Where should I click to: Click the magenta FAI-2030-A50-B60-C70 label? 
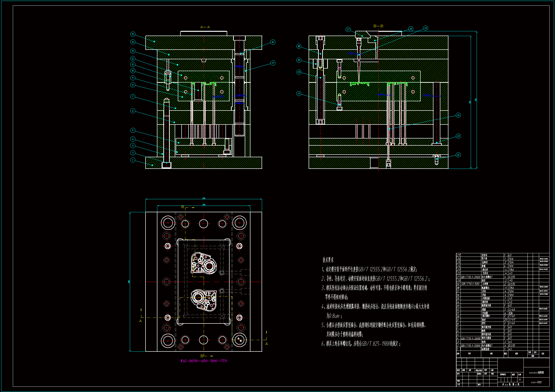pyautogui.click(x=203, y=361)
